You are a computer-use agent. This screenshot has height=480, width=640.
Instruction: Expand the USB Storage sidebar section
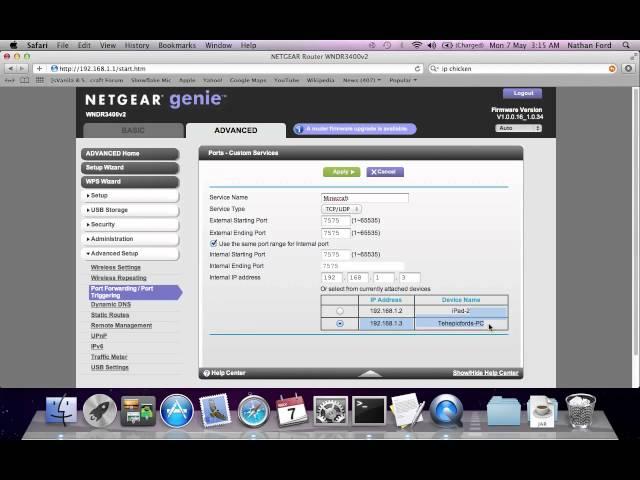tap(130, 210)
